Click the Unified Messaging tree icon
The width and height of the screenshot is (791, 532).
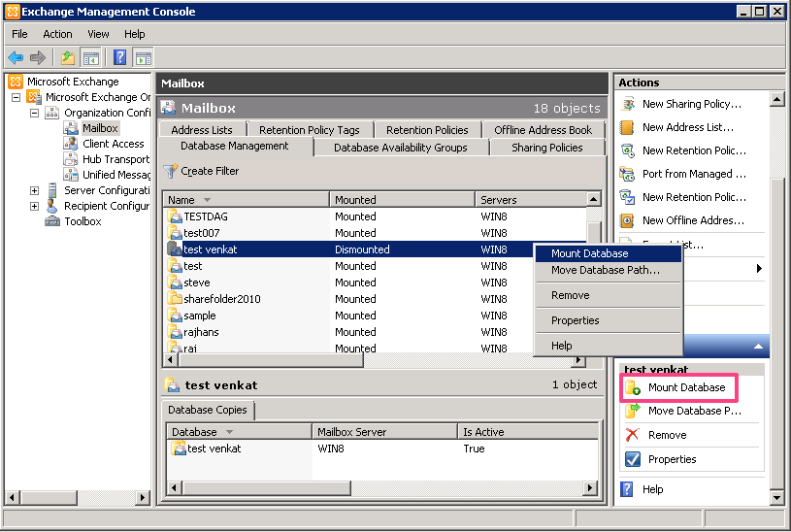click(71, 175)
